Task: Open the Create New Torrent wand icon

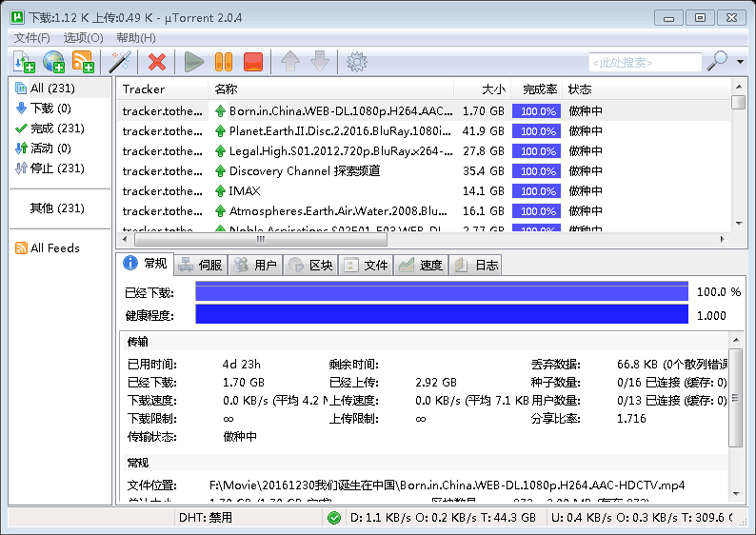Action: [x=120, y=62]
